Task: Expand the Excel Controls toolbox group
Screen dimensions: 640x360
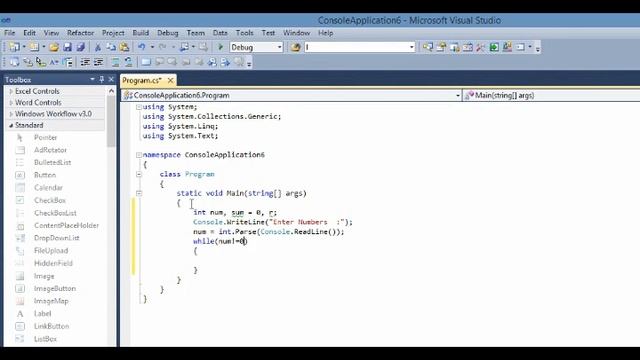Action: click(11, 91)
